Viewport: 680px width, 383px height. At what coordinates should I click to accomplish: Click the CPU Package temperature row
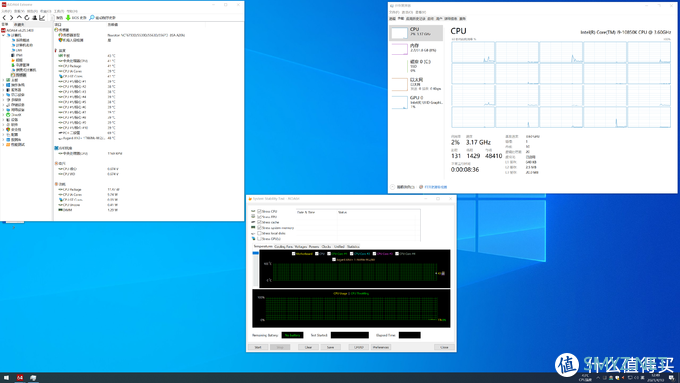pyautogui.click(x=87, y=66)
